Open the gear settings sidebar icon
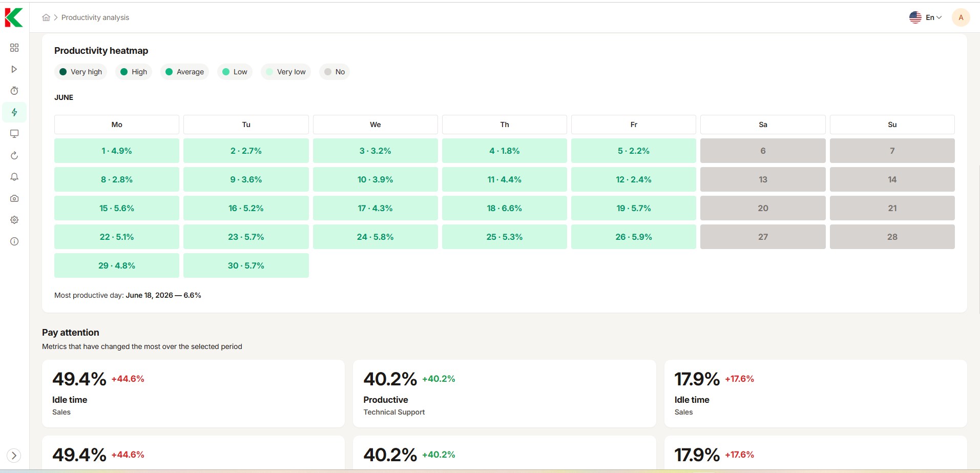 tap(14, 220)
